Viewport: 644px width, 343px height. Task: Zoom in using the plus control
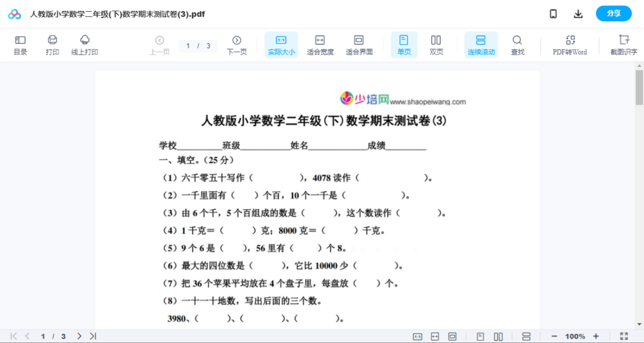596,336
